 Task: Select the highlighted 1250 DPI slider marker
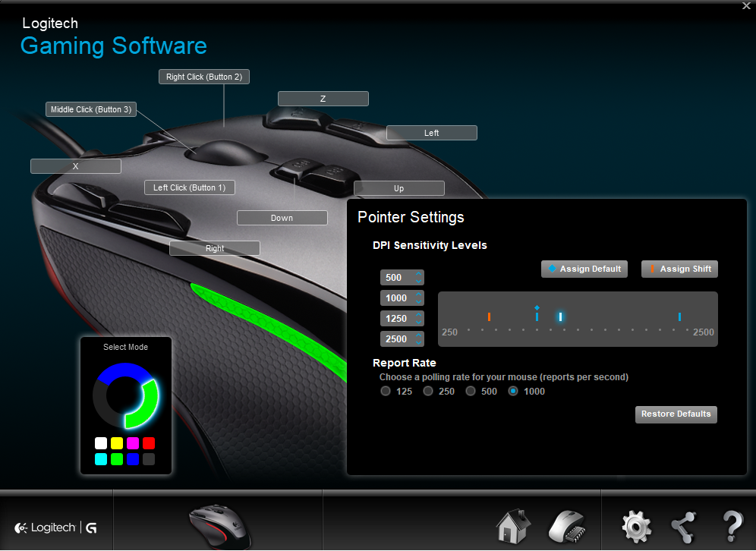[560, 316]
